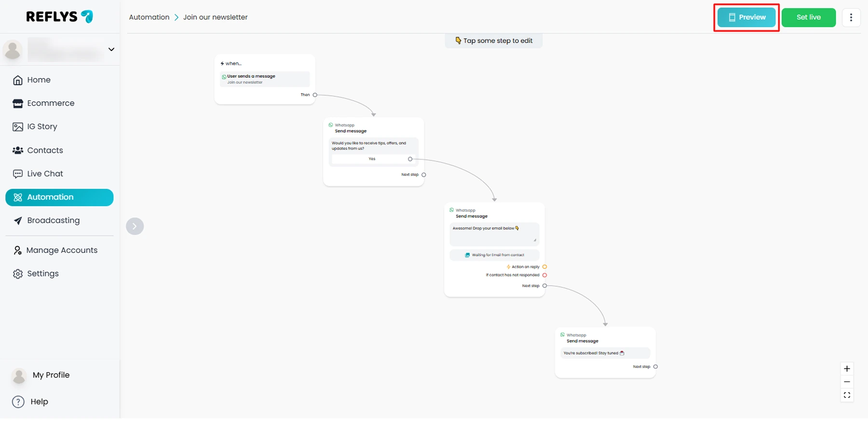Open the IG Story page

pyautogui.click(x=42, y=127)
